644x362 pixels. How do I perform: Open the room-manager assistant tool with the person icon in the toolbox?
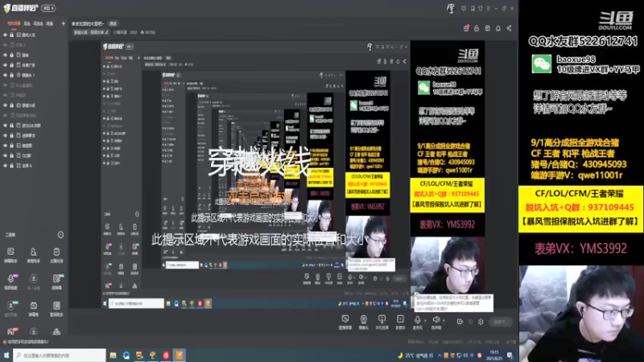[33, 254]
